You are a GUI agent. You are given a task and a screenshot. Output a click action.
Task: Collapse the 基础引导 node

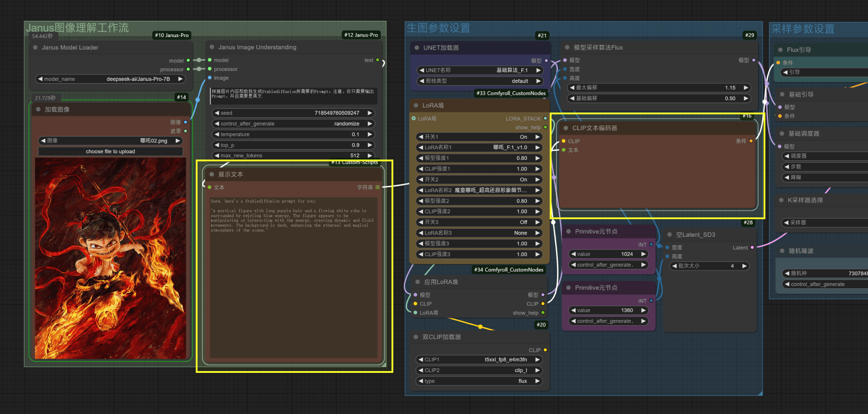[782, 94]
